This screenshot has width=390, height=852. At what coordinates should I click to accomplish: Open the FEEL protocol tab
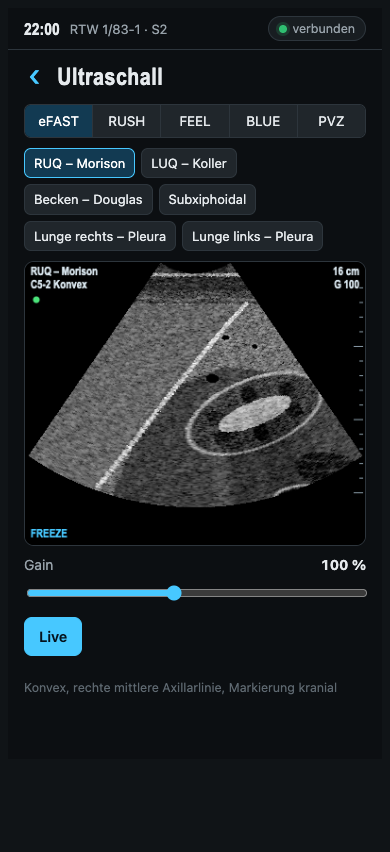click(195, 121)
